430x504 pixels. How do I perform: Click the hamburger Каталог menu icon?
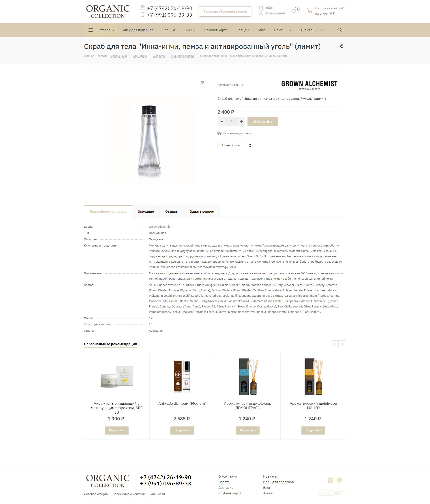(x=91, y=30)
